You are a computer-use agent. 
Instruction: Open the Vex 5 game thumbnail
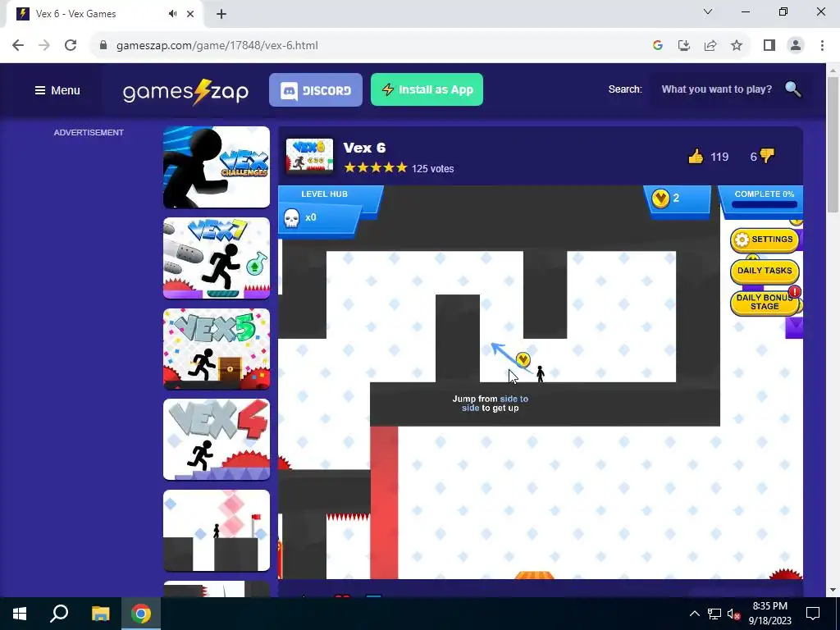coord(217,349)
